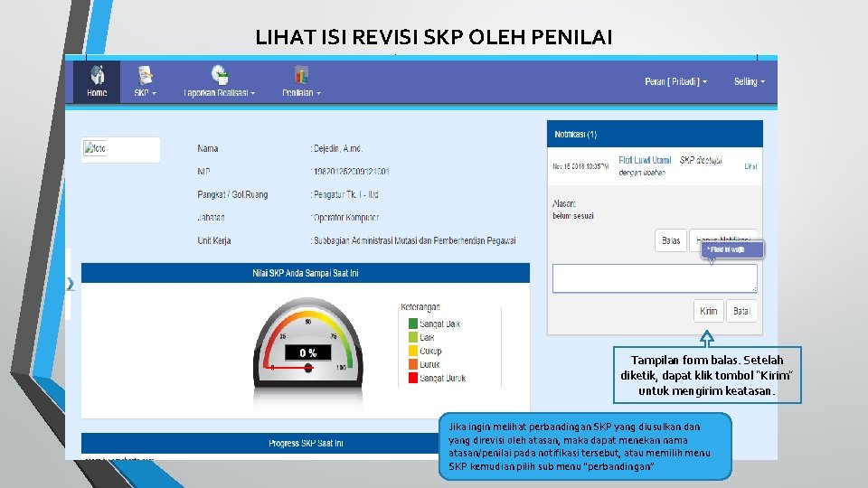Click the 'belum sesuai' reason text
This screenshot has width=868, height=488.
(x=573, y=216)
